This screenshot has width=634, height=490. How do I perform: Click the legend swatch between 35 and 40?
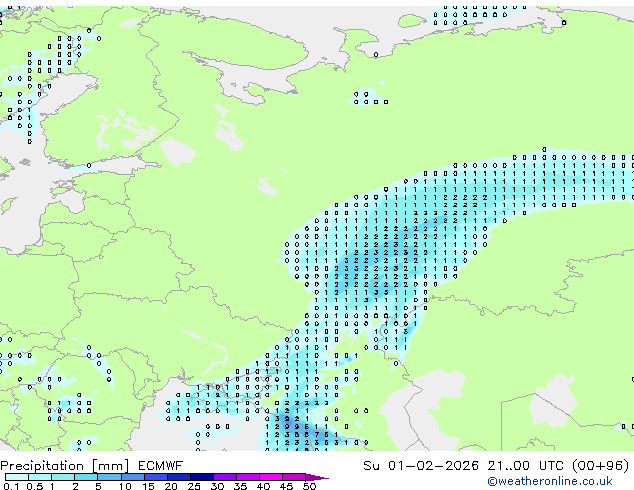point(248,477)
